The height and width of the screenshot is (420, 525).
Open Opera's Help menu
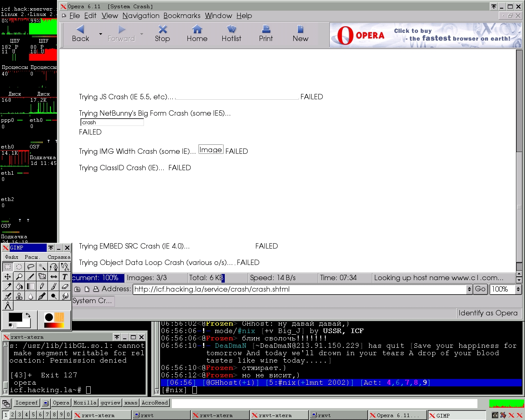click(x=244, y=16)
